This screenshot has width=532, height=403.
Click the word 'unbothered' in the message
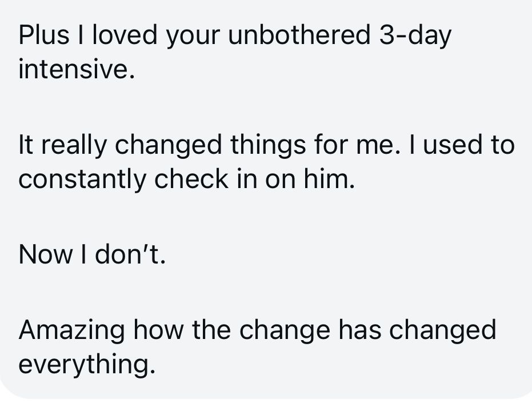click(299, 34)
